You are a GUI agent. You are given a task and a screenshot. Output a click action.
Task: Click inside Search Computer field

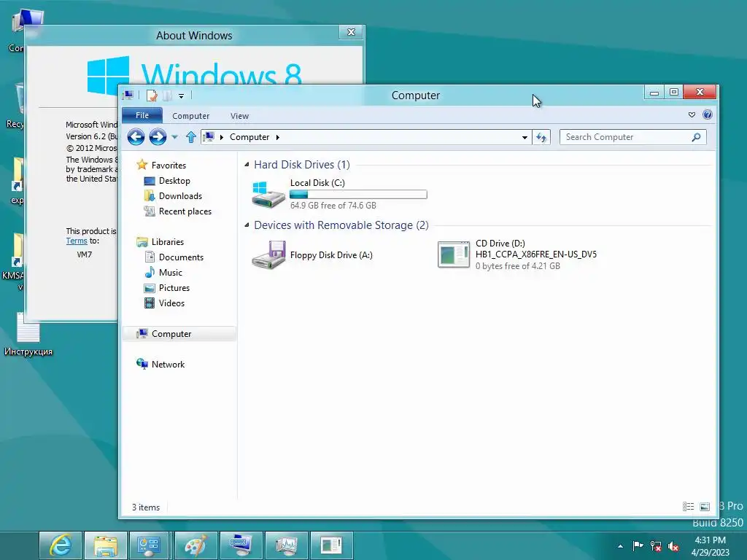click(624, 137)
